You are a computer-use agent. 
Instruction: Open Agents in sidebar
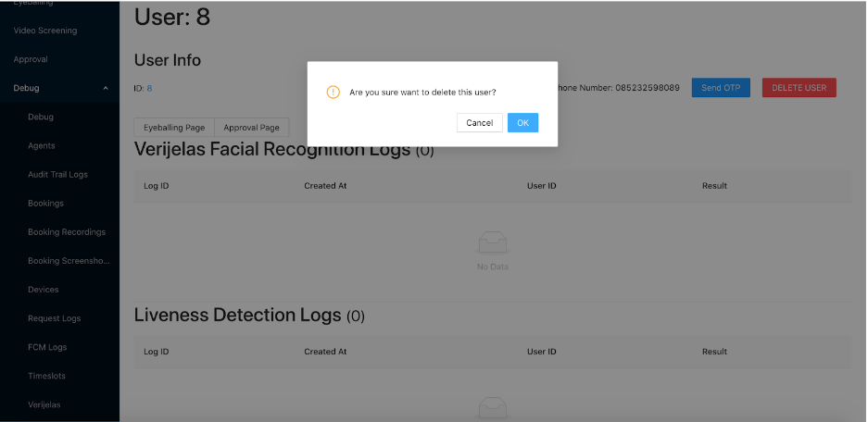[42, 145]
